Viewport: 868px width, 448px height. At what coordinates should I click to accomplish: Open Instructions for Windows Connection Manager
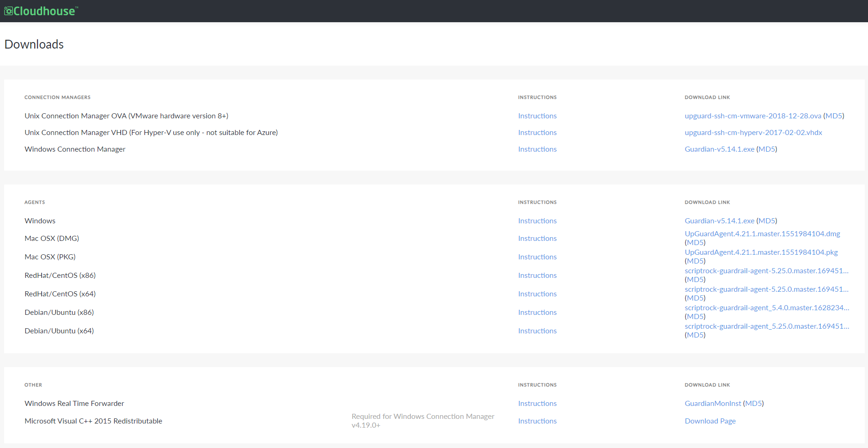point(537,149)
